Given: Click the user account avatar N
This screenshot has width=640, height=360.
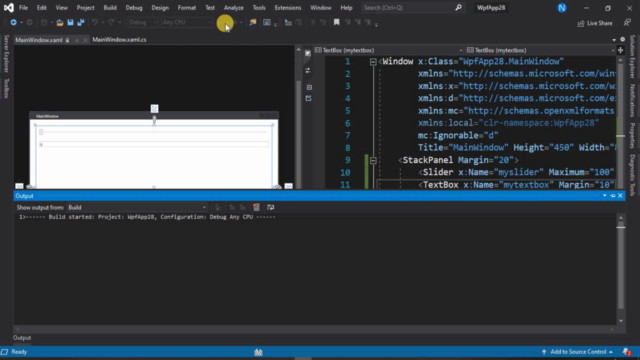Looking at the screenshot, I should tap(562, 8).
